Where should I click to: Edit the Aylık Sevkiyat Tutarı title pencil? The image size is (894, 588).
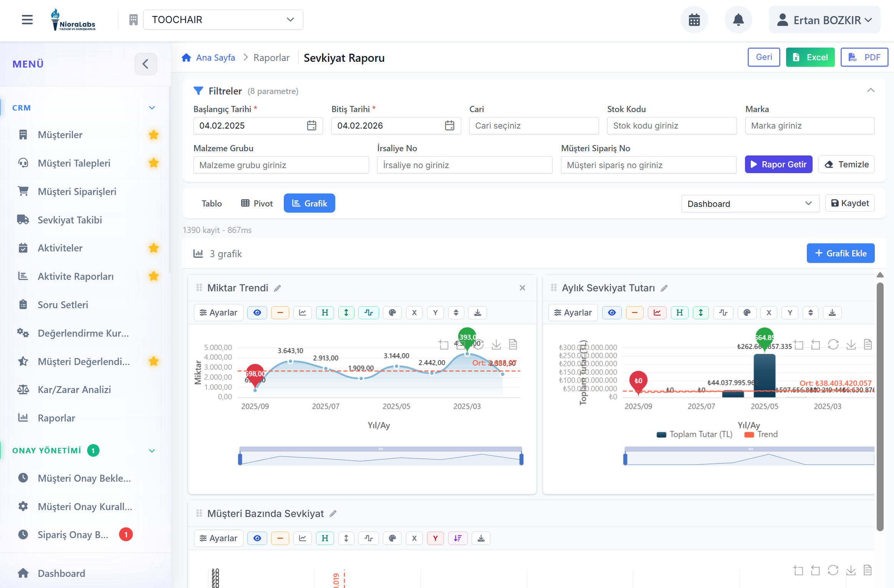click(664, 288)
